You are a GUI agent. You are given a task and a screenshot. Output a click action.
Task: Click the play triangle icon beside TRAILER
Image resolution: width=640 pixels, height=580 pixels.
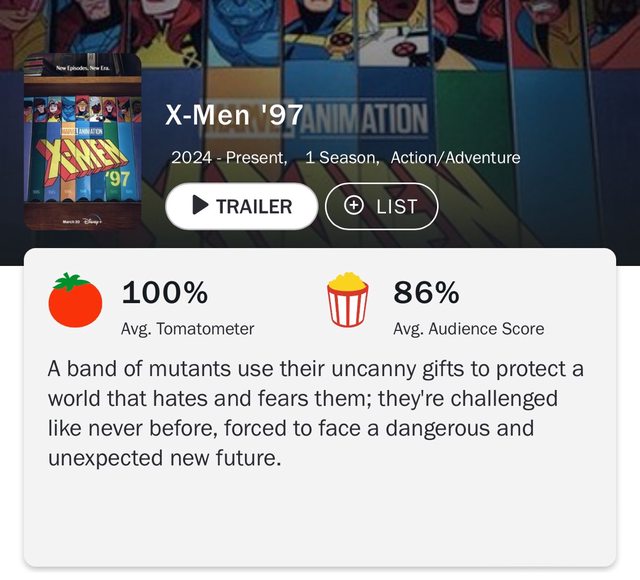coord(200,206)
